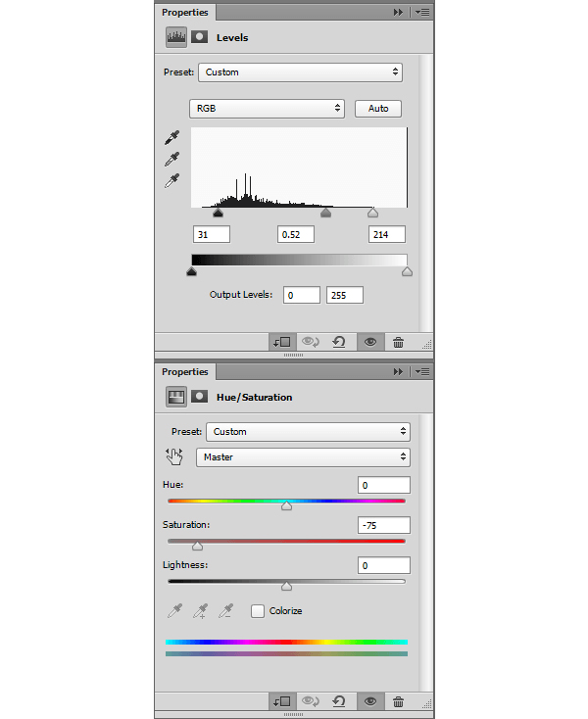Select the subtract-from-sample eyedropper

(226, 611)
